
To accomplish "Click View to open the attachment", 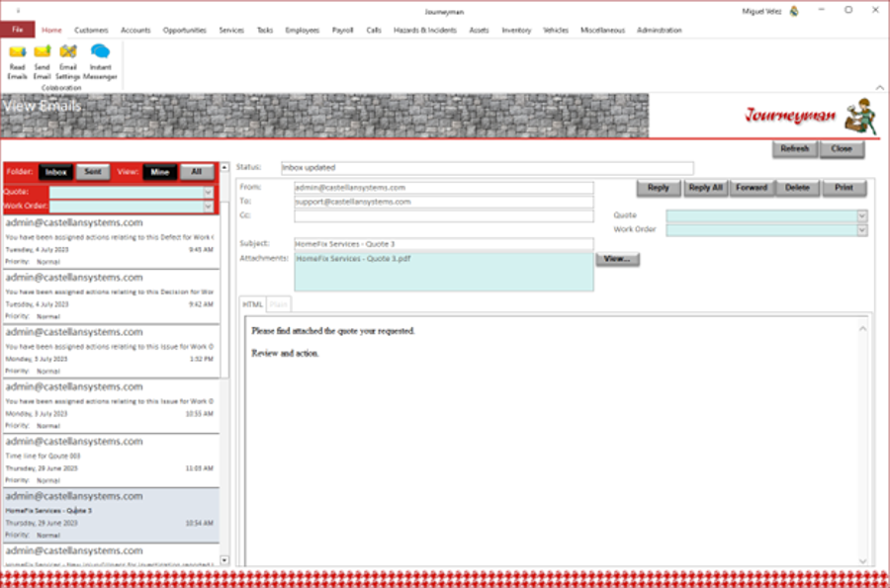I will click(x=617, y=259).
